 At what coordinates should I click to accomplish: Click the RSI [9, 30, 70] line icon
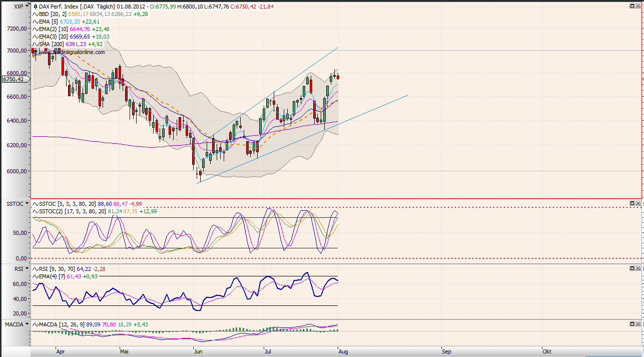click(x=35, y=268)
